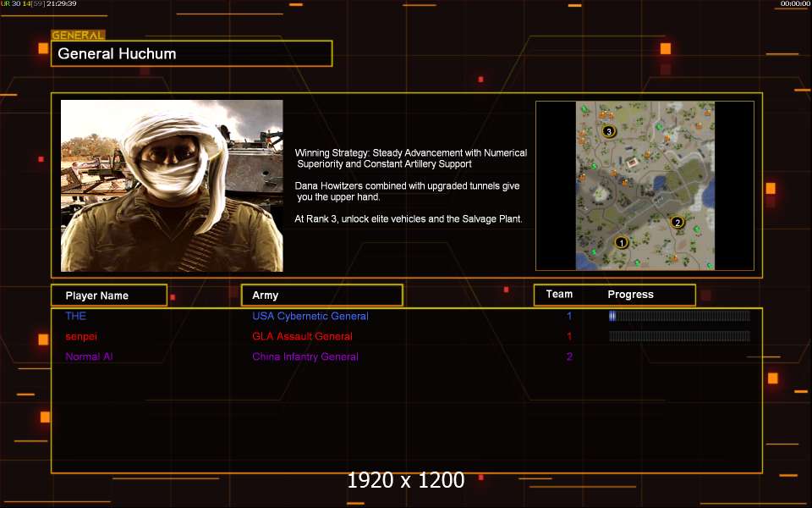
Task: Click player name Normal AI
Action: coord(89,356)
